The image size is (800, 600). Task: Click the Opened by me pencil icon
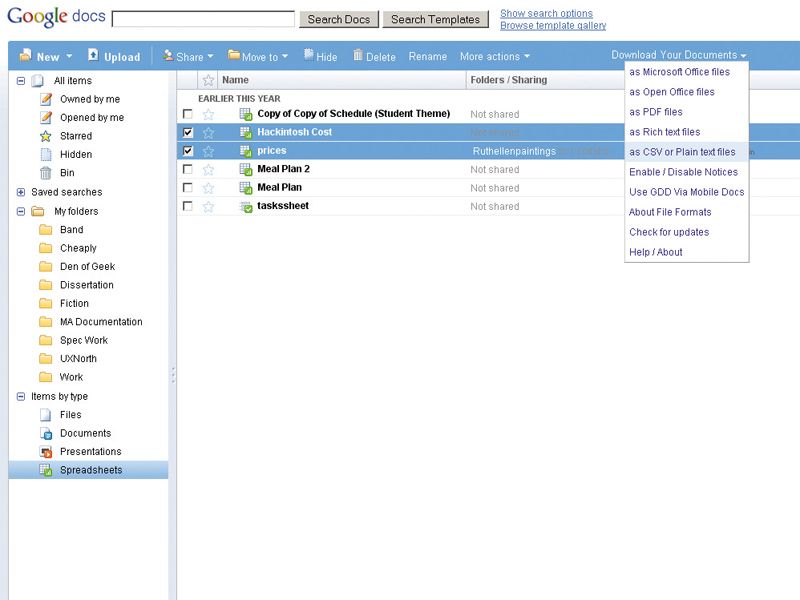pos(46,117)
